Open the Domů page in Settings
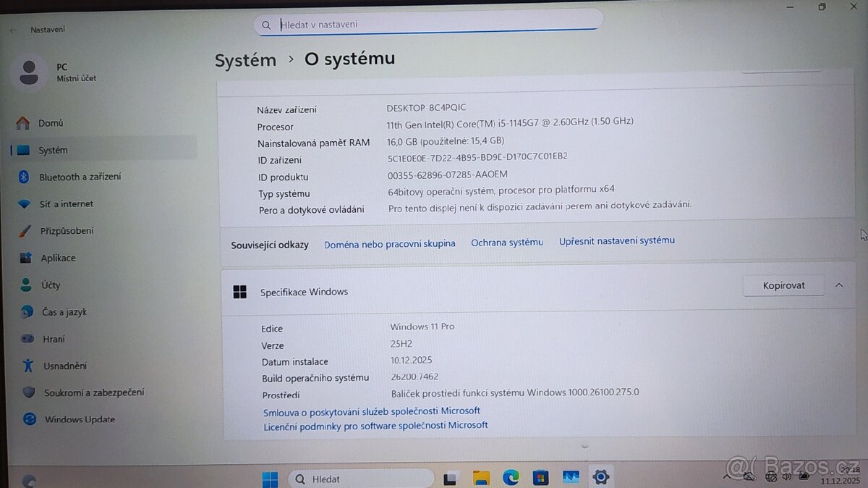The width and height of the screenshot is (868, 488). [x=48, y=123]
